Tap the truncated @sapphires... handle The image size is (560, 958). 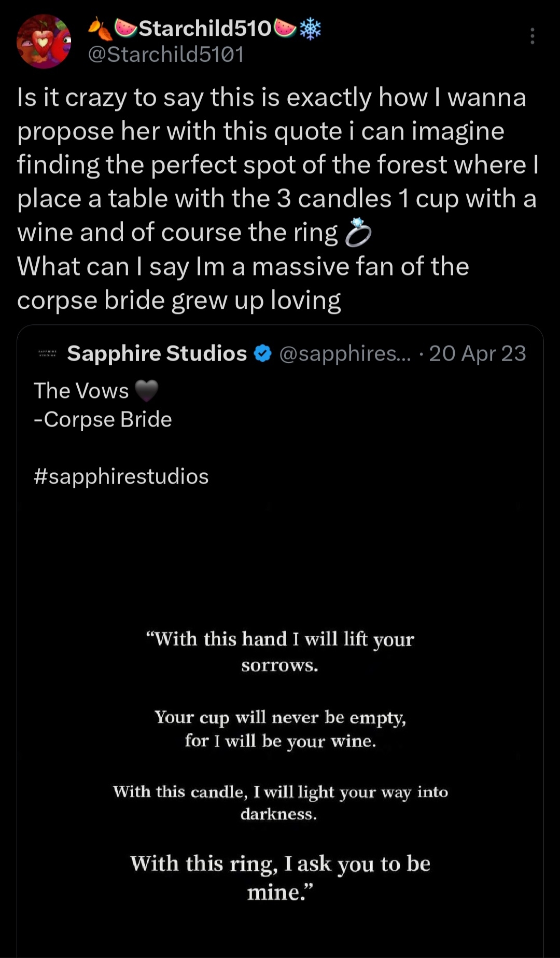345,353
